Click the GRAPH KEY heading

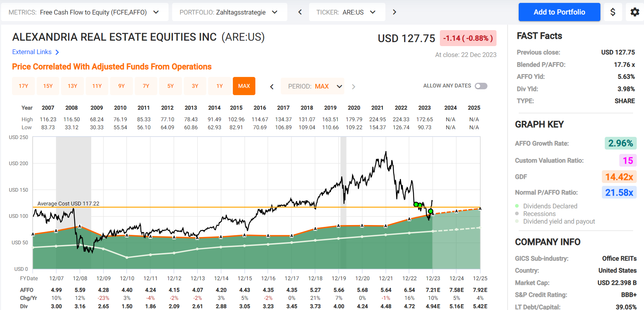point(539,125)
